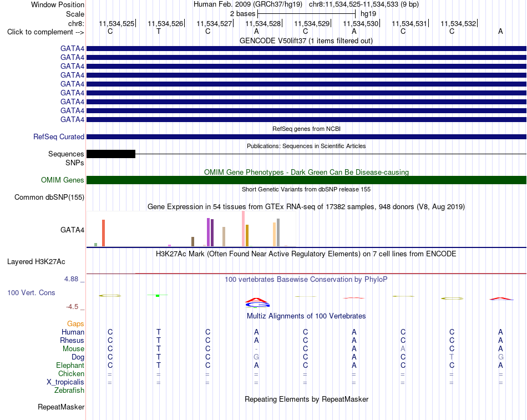
Task: Click the A/G sequence logo in PhyloP track
Action: 257,302
